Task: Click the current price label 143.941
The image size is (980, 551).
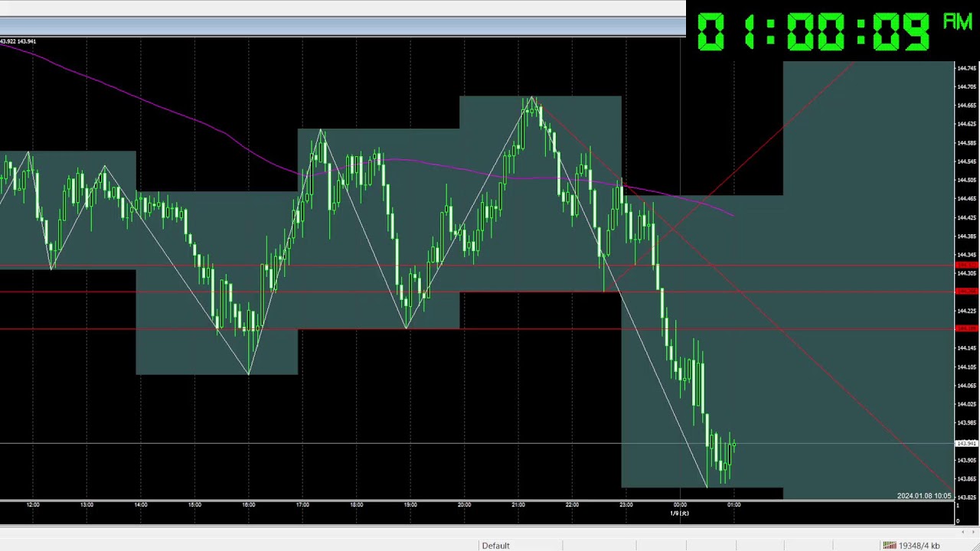Action: [966, 444]
